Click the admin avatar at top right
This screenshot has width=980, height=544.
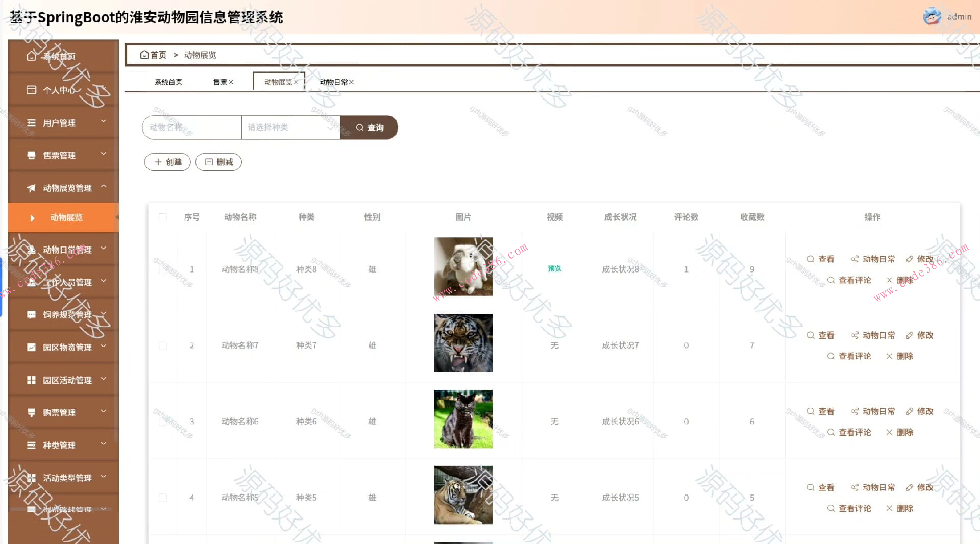click(933, 16)
